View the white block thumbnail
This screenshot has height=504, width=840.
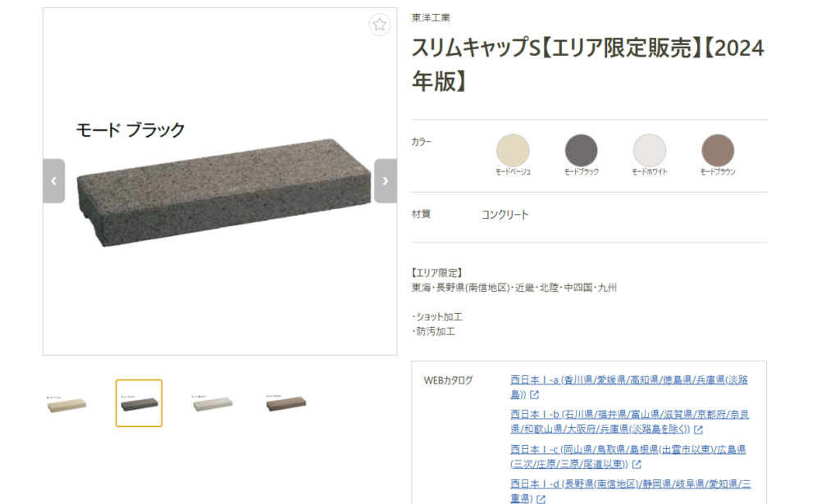[x=212, y=403]
